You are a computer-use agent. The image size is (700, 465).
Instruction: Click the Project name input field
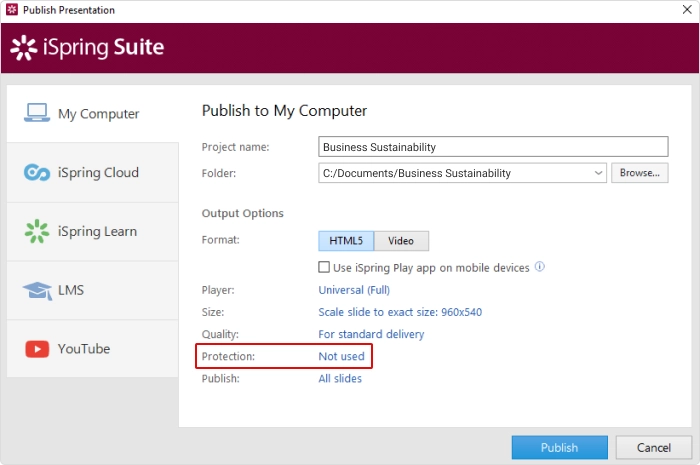[493, 147]
